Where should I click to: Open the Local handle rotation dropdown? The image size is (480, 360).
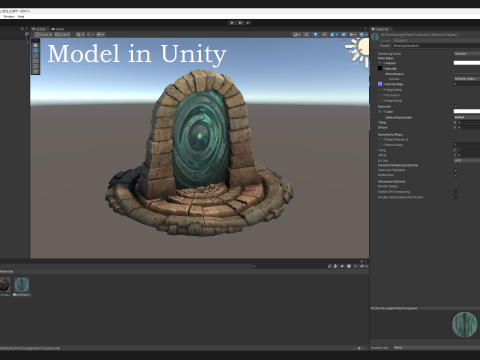(62, 34)
